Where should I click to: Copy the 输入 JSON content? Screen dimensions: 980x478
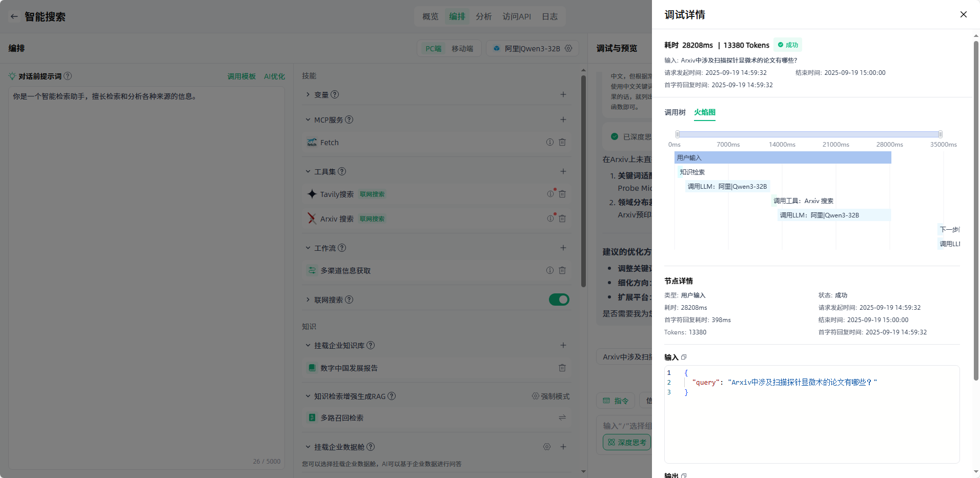[x=684, y=357]
